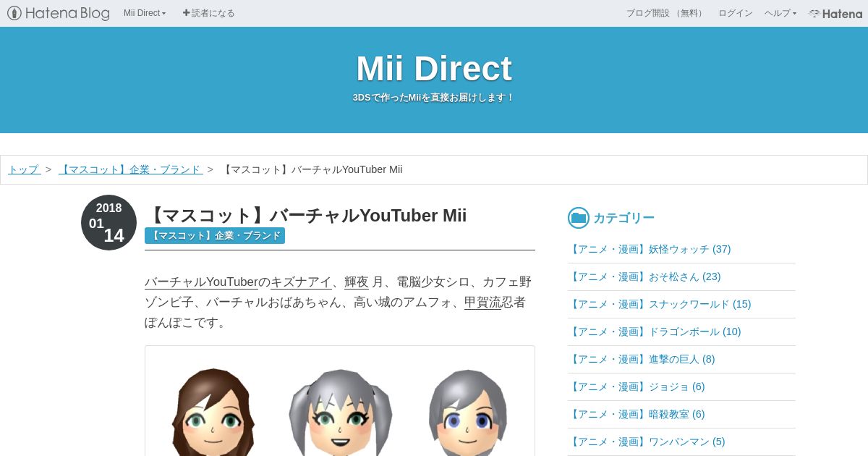Open category ワンパンマン (5)
868x456 pixels.
click(x=647, y=442)
